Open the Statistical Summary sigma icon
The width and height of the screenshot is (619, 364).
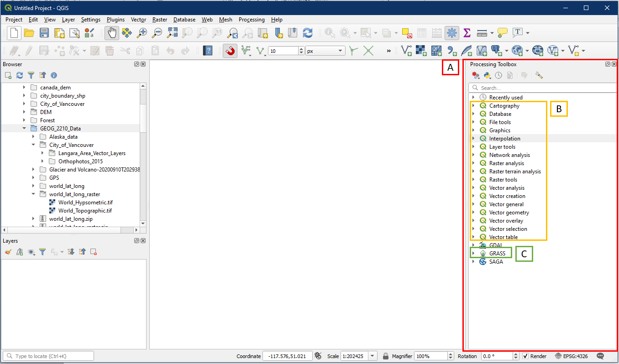click(467, 33)
